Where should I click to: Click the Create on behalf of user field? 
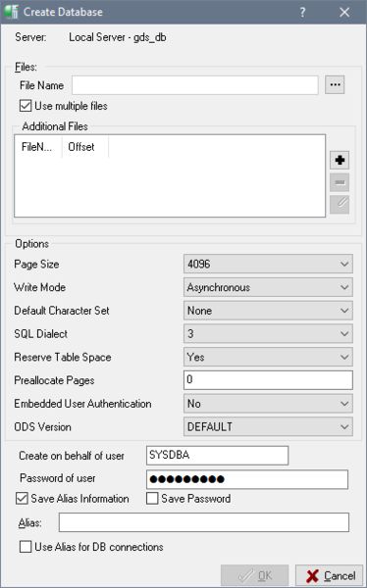(218, 456)
